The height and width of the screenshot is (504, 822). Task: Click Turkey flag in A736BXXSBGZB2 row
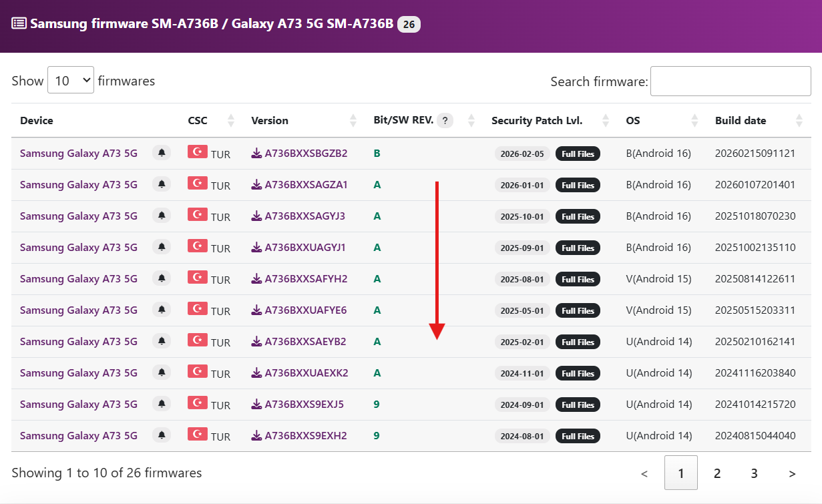click(198, 152)
